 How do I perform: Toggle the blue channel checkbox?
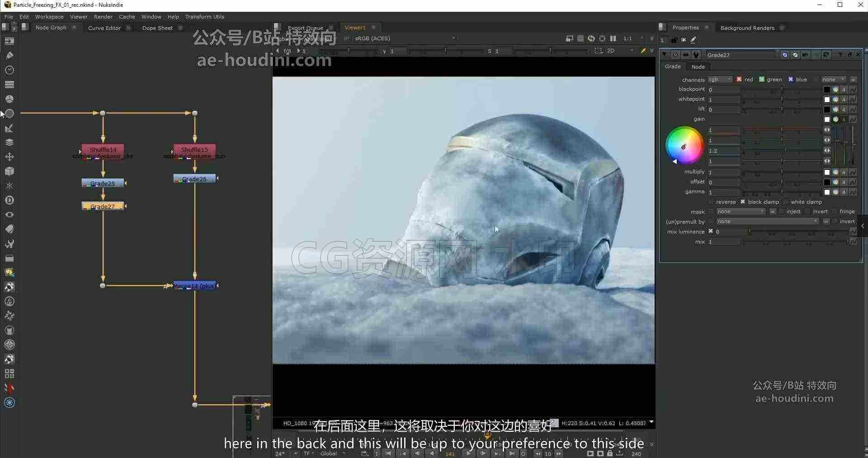(791, 79)
